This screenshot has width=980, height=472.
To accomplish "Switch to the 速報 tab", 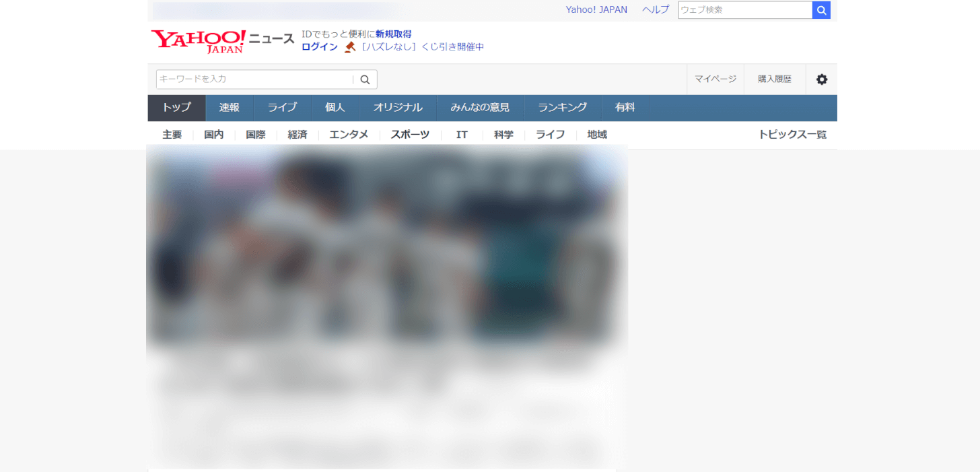I will 230,108.
